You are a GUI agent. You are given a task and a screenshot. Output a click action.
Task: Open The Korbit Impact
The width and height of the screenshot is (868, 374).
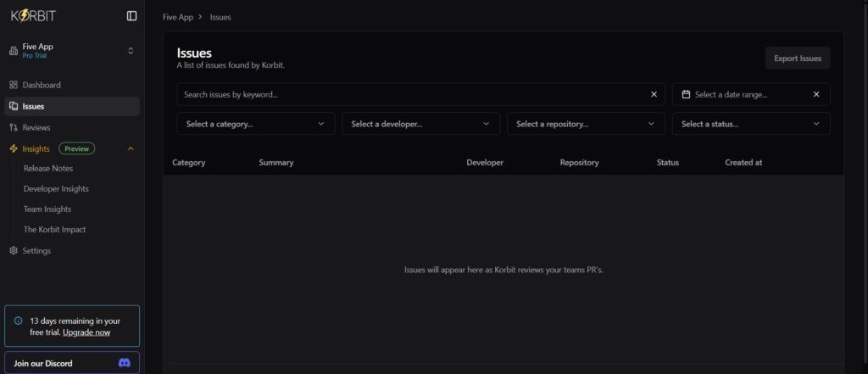pos(54,229)
